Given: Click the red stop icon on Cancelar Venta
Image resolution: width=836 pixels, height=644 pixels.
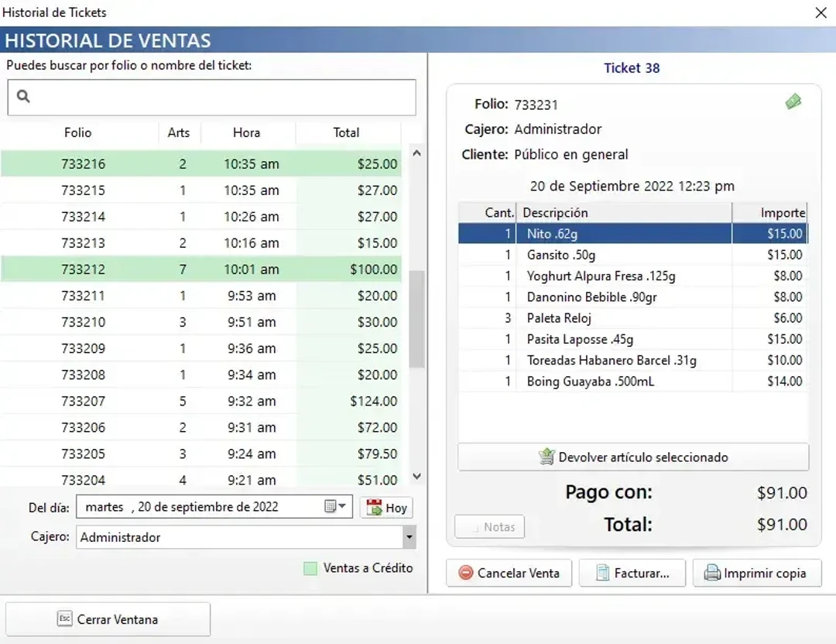Looking at the screenshot, I should (466, 574).
